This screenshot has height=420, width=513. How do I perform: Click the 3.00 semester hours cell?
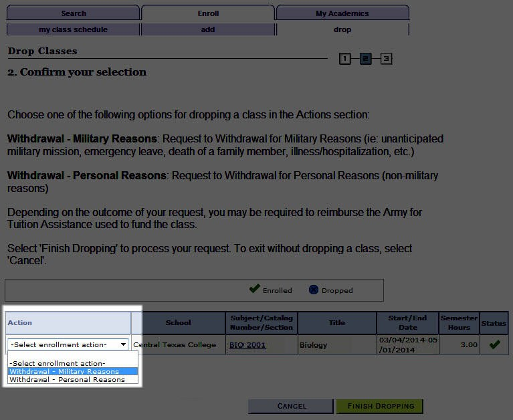pyautogui.click(x=459, y=345)
